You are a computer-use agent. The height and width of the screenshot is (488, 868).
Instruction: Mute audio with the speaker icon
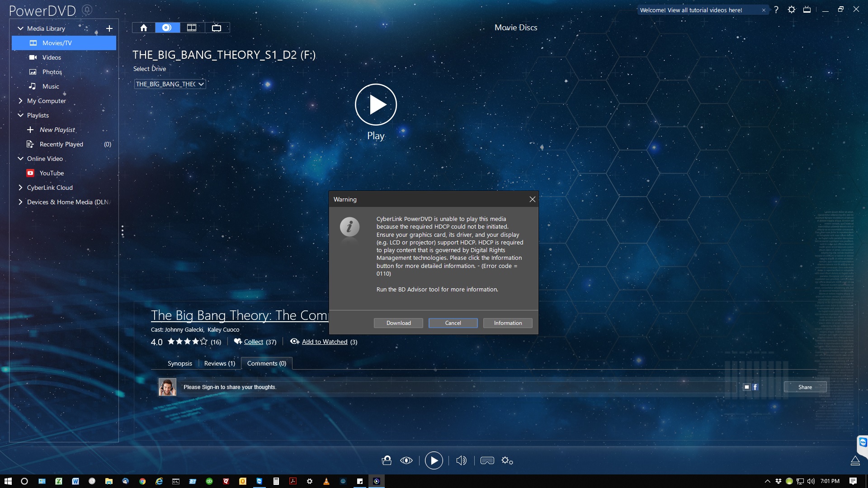point(461,460)
